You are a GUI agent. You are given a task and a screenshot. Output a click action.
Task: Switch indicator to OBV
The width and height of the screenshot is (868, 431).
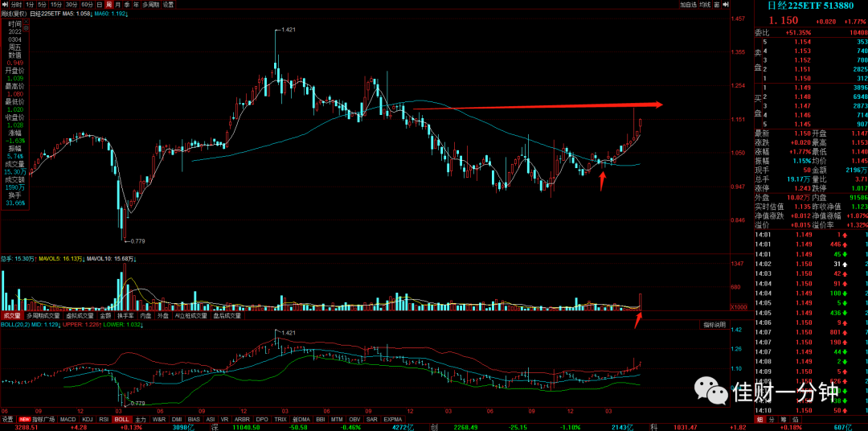coord(354,420)
